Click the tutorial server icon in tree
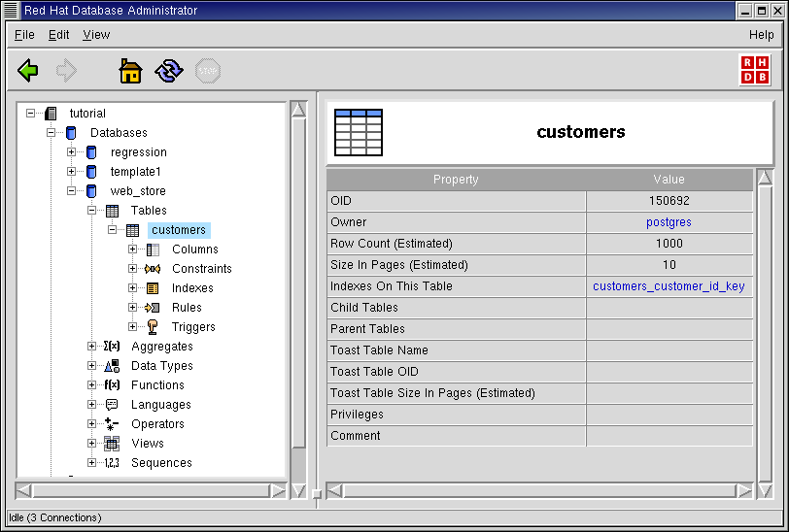This screenshot has height=532, width=789. coord(51,114)
